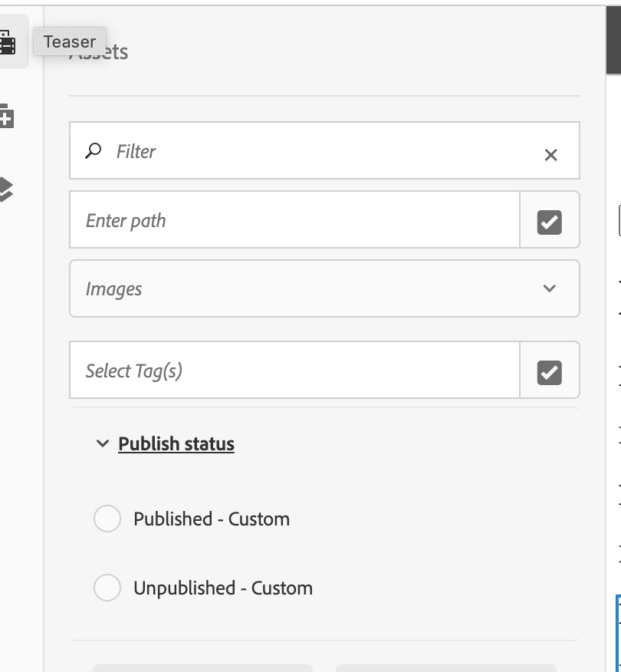Open the Images asset type dropdown
Image resolution: width=621 pixels, height=672 pixels.
(x=324, y=288)
